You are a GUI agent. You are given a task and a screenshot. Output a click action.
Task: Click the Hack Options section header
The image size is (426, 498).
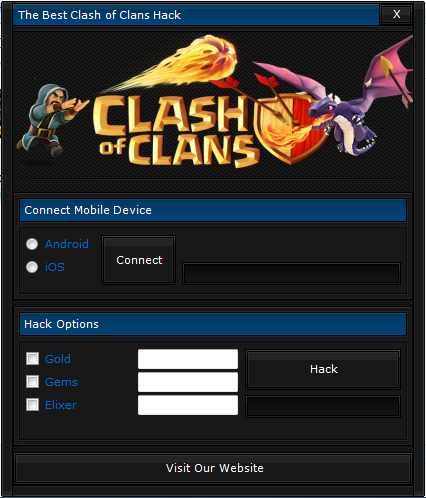[213, 324]
